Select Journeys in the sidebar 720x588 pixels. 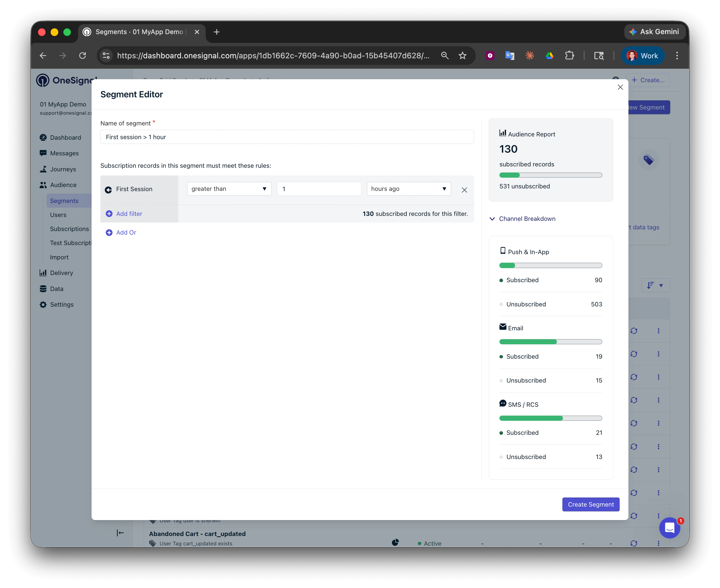pos(63,169)
